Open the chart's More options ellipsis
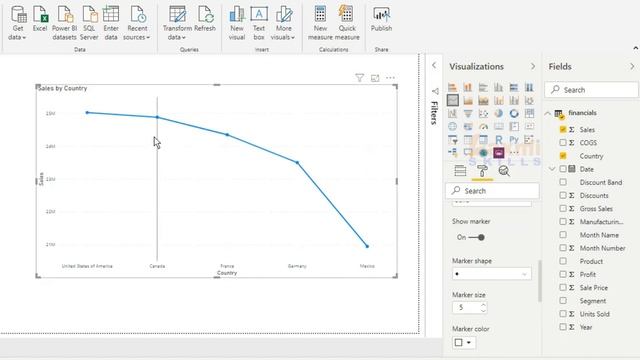640x360 pixels. [390, 78]
